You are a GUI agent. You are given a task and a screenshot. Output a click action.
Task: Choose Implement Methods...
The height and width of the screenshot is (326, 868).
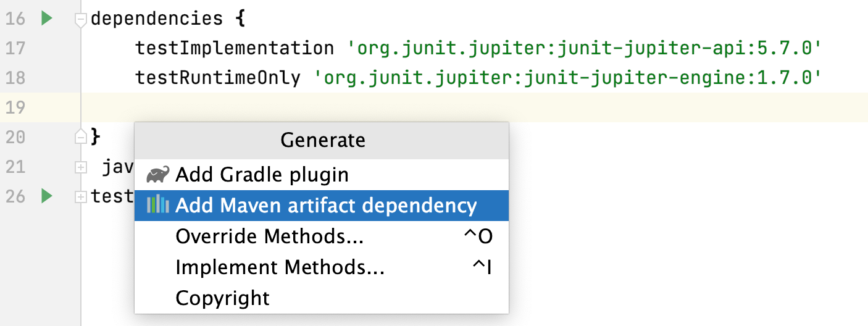pyautogui.click(x=322, y=267)
